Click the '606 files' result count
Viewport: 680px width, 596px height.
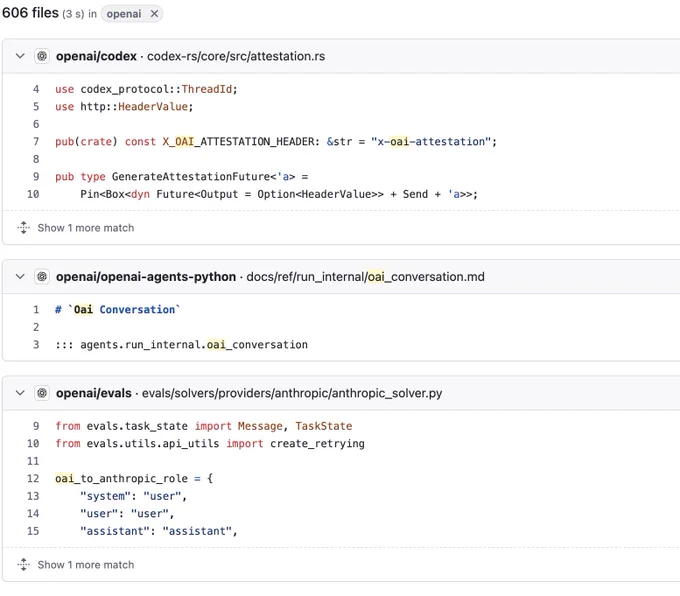click(x=30, y=13)
